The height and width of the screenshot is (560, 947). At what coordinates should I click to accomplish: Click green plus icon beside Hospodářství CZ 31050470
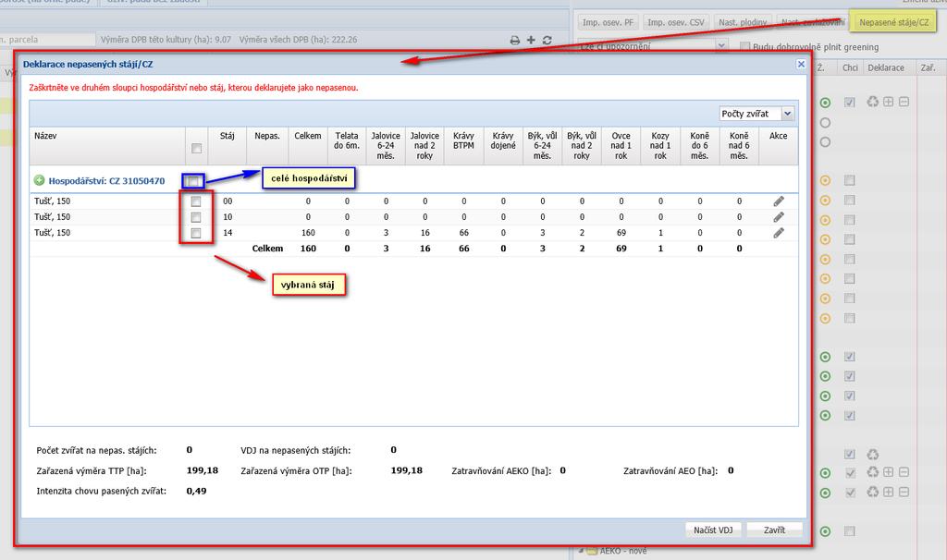(x=39, y=180)
